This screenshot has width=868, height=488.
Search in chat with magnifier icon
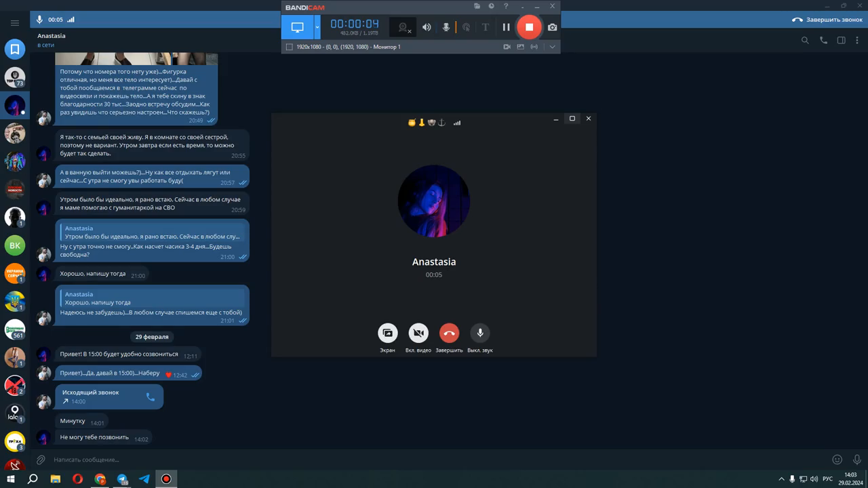point(805,40)
